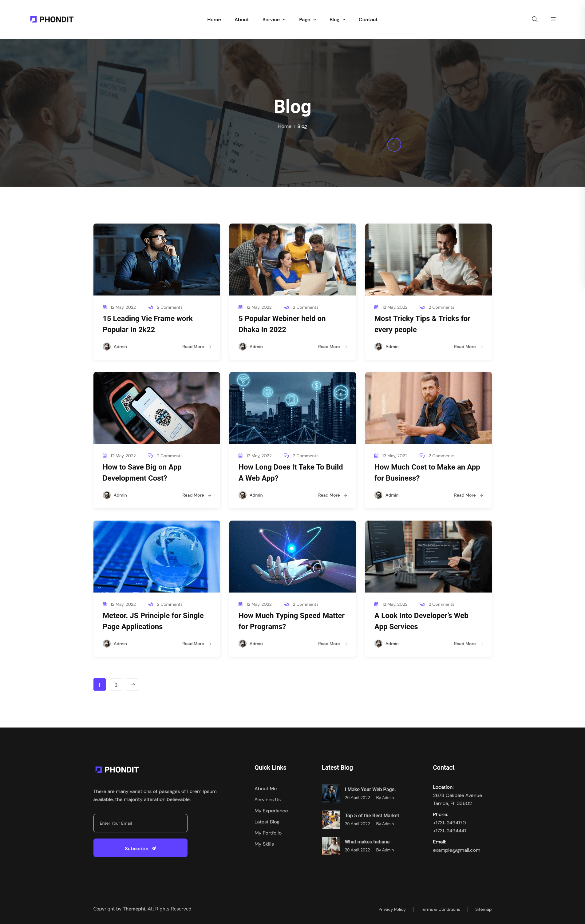This screenshot has width=585, height=924.
Task: Open Sitemap link in footer
Action: coord(483,909)
